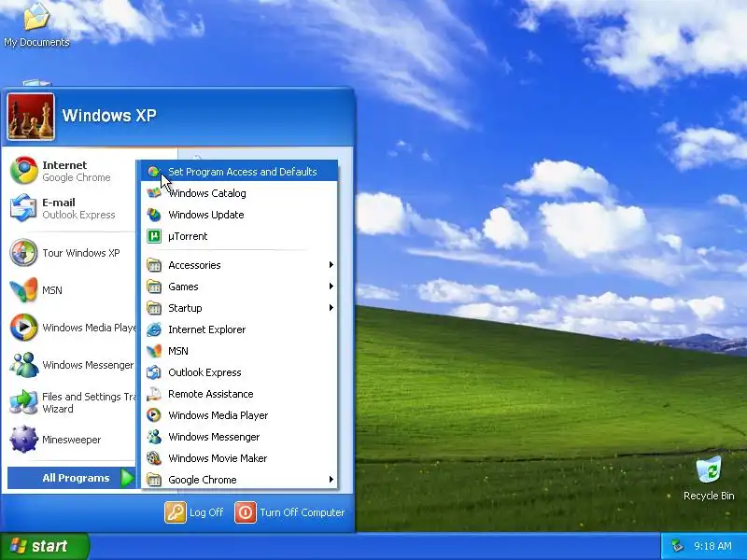747x560 pixels.
Task: Expand the Games submenu arrow
Action: [x=331, y=287]
